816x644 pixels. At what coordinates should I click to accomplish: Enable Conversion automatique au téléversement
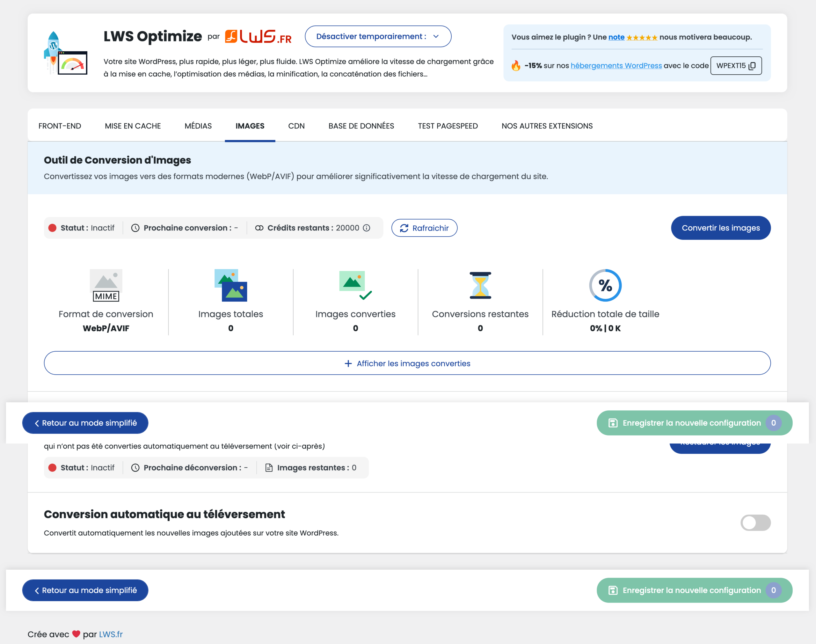pyautogui.click(x=755, y=523)
